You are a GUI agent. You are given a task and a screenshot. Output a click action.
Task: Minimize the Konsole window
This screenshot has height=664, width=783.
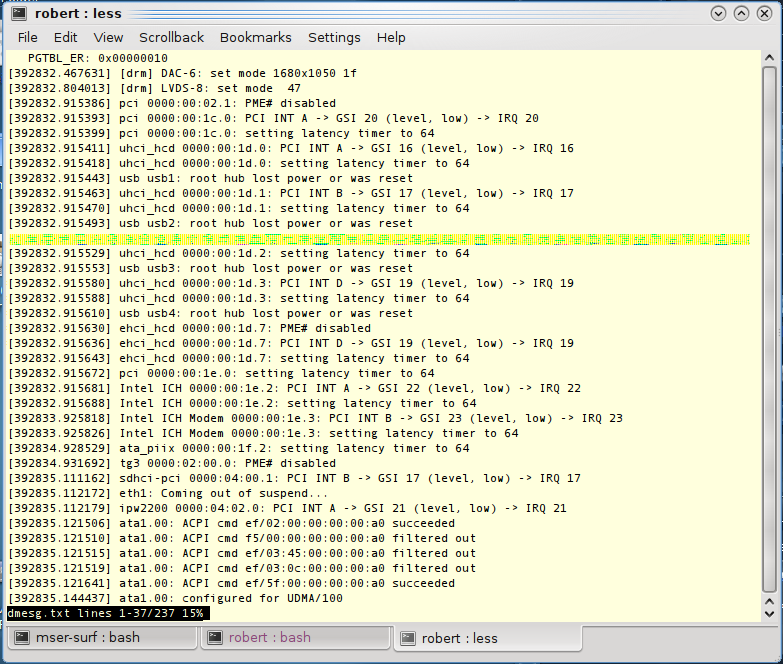click(719, 13)
